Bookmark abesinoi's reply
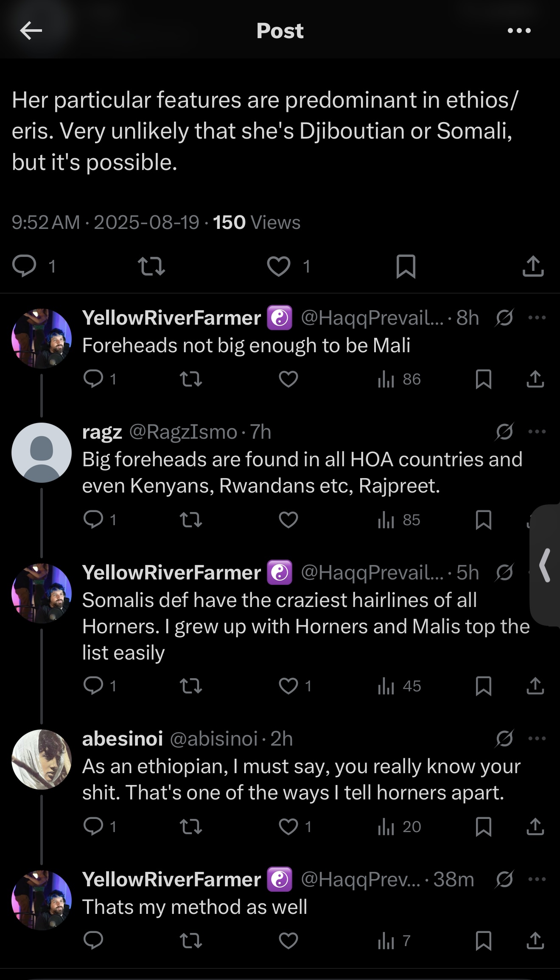This screenshot has width=560, height=980. [x=484, y=827]
